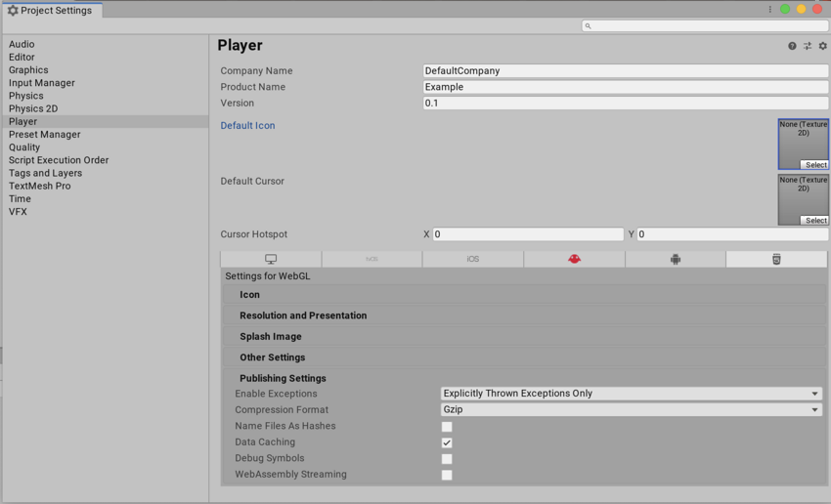Viewport: 831px width, 504px height.
Task: Expand the Icon settings section
Action: pyautogui.click(x=524, y=294)
